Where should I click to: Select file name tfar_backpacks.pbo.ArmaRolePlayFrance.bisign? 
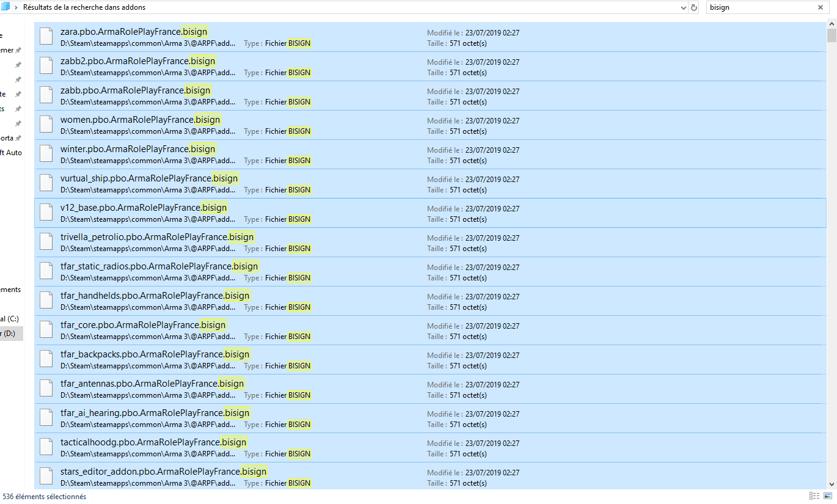(x=155, y=354)
